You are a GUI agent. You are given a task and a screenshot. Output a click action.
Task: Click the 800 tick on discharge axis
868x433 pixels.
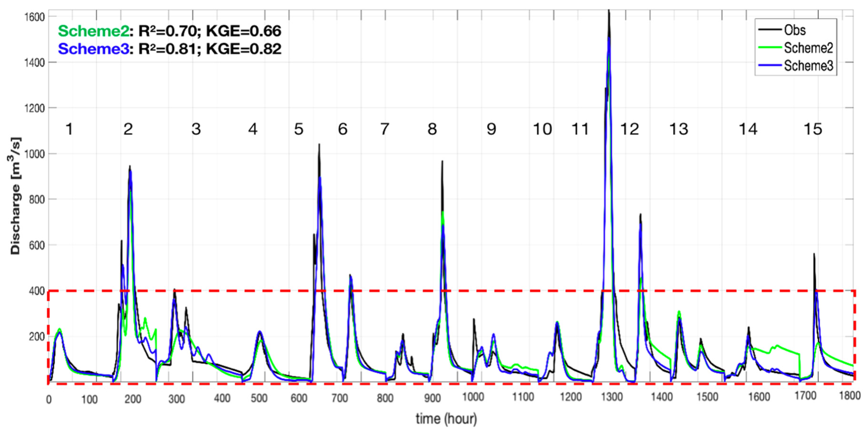pyautogui.click(x=37, y=200)
